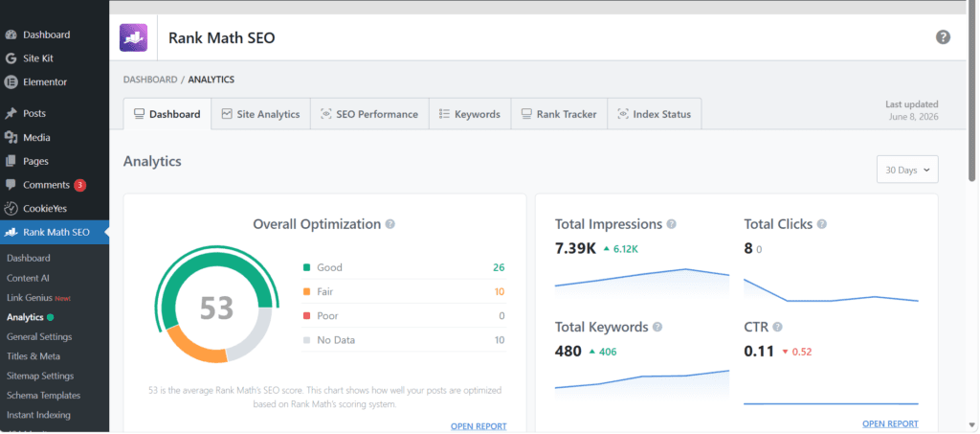Click DASHBOARD breadcrumb link
Image resolution: width=980 pixels, height=434 pixels.
pos(150,80)
